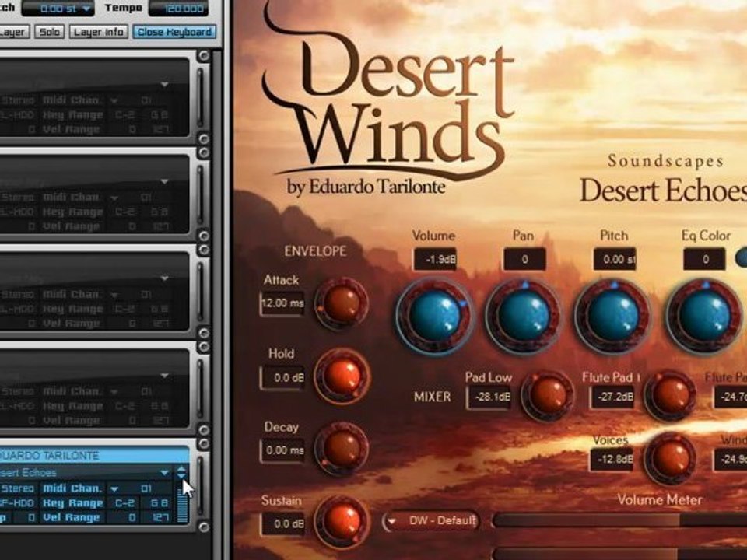Click the ENVELOPE section label
Image resolution: width=747 pixels, height=560 pixels.
pyautogui.click(x=315, y=251)
